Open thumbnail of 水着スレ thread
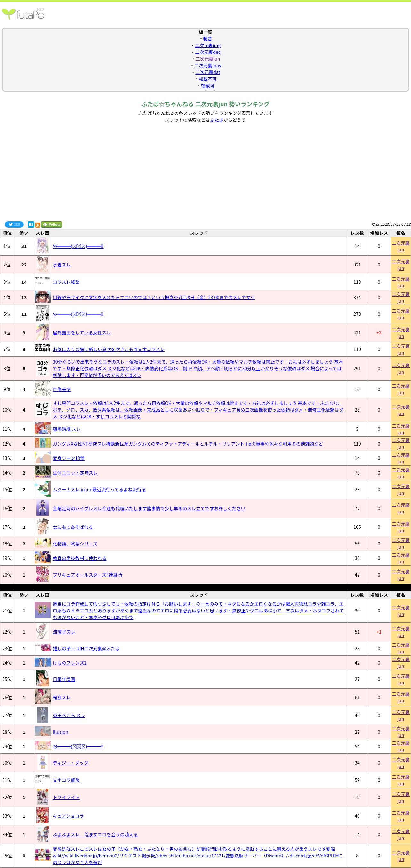Image resolution: width=411 pixels, height=868 pixels. click(43, 265)
